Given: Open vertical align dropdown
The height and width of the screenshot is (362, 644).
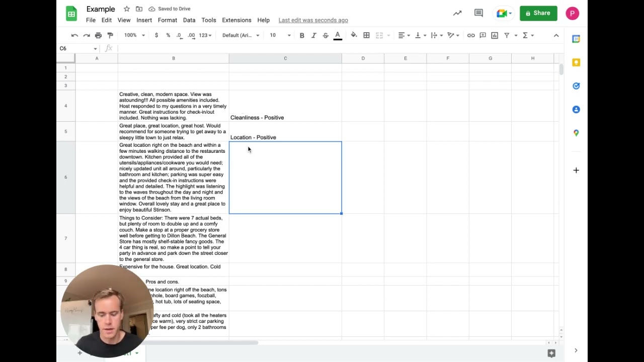Looking at the screenshot, I should click(x=420, y=35).
